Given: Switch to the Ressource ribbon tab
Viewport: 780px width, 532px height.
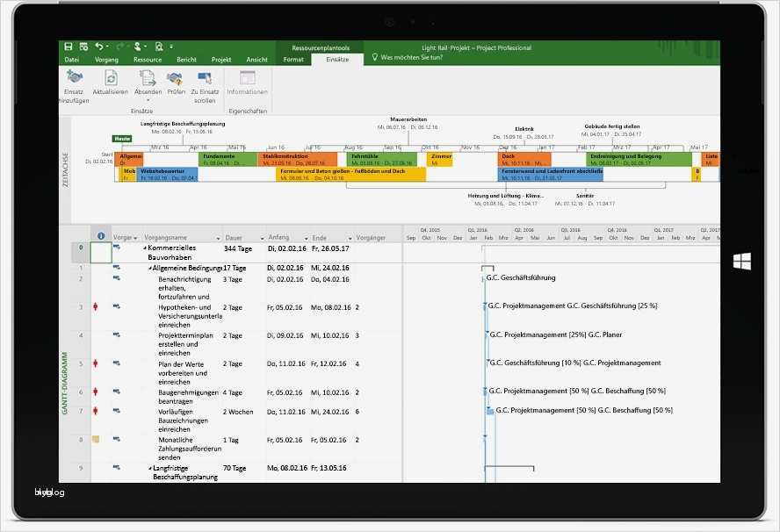Looking at the screenshot, I should [148, 60].
